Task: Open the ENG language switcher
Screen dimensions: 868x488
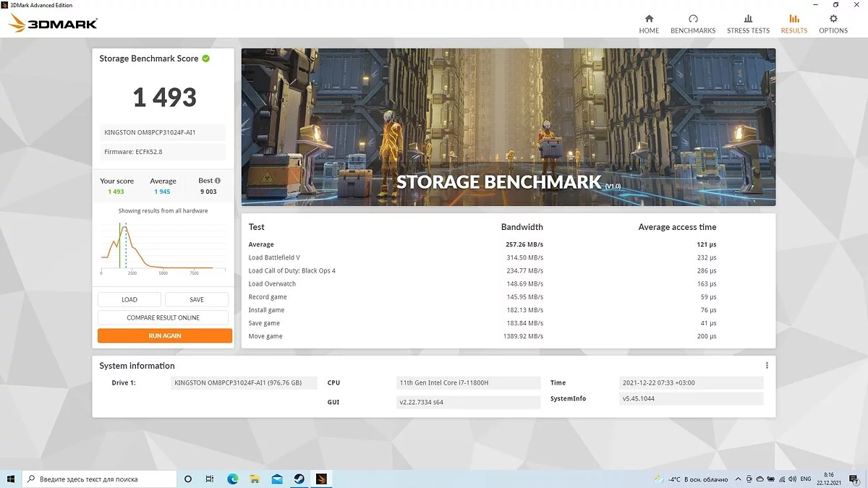Action: click(x=805, y=479)
